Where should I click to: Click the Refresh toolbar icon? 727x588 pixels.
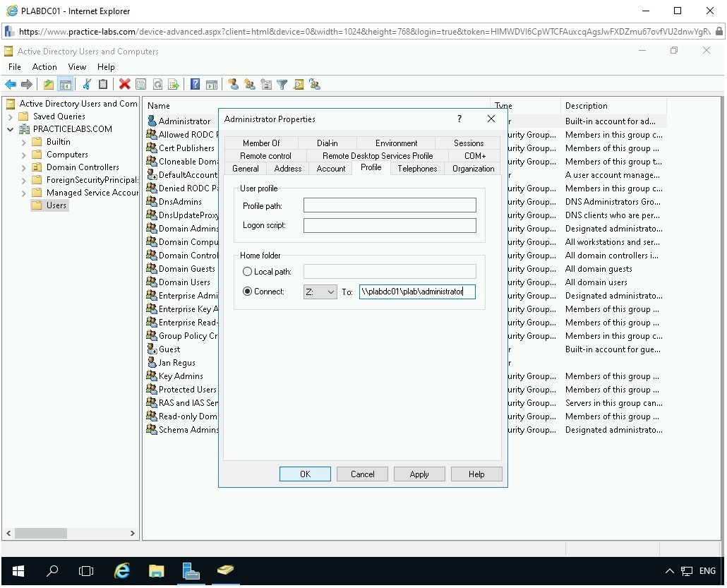[157, 85]
